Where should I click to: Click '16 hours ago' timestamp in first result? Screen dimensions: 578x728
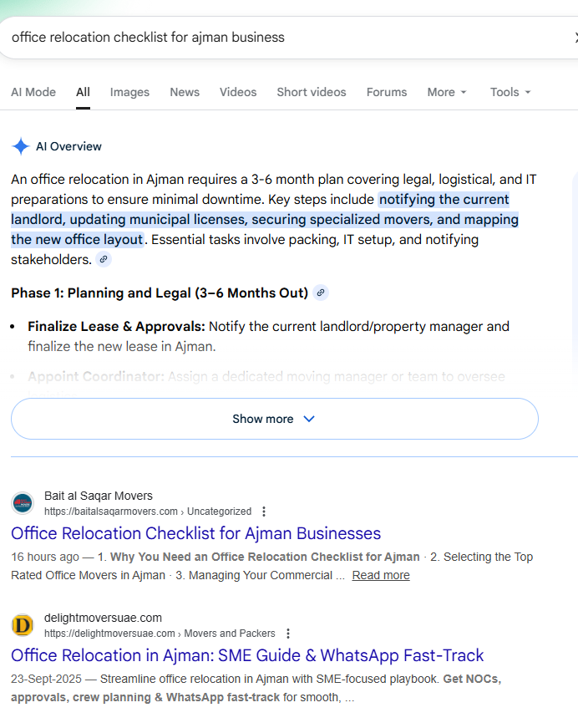[45, 557]
